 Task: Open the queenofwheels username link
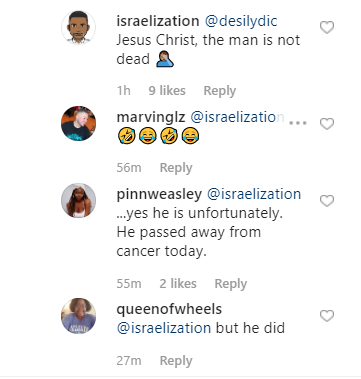click(169, 309)
